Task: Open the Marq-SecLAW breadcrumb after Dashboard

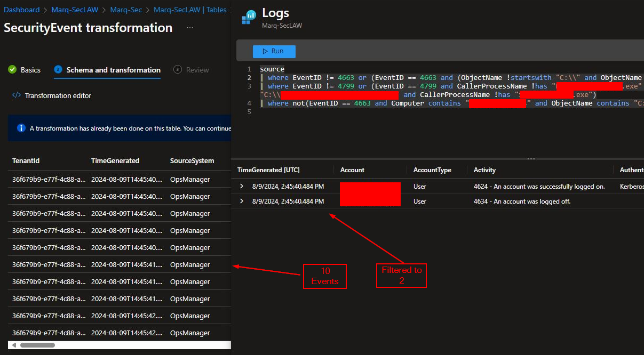Action: point(74,10)
